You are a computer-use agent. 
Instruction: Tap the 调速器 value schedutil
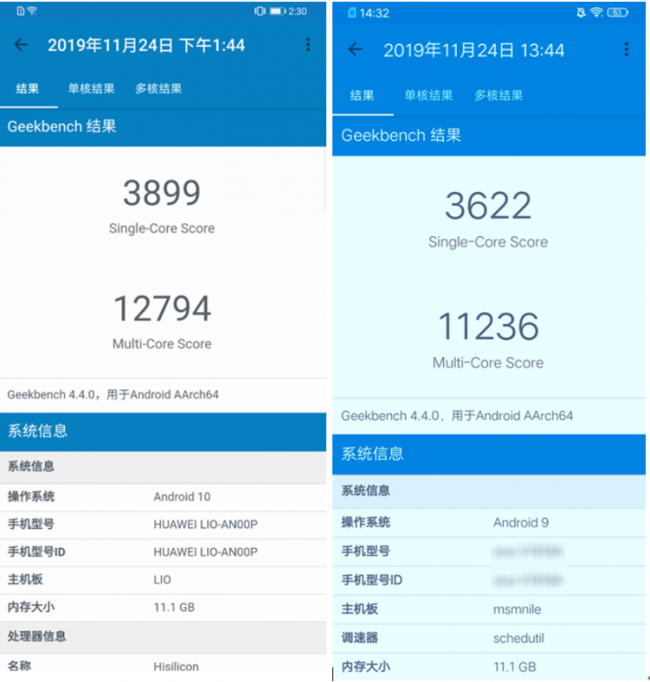(x=519, y=638)
